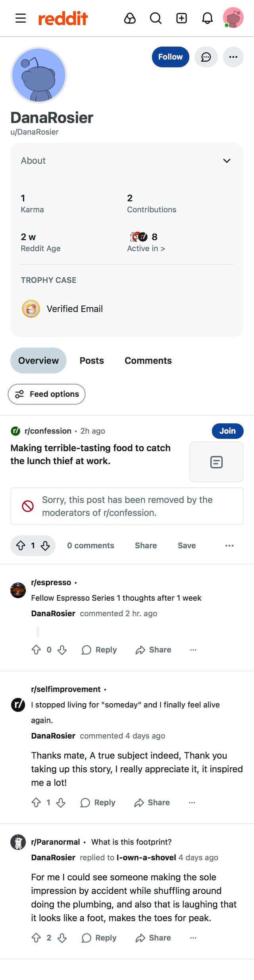Open the create post plus icon
Screen dimensions: 254x980
(x=181, y=18)
